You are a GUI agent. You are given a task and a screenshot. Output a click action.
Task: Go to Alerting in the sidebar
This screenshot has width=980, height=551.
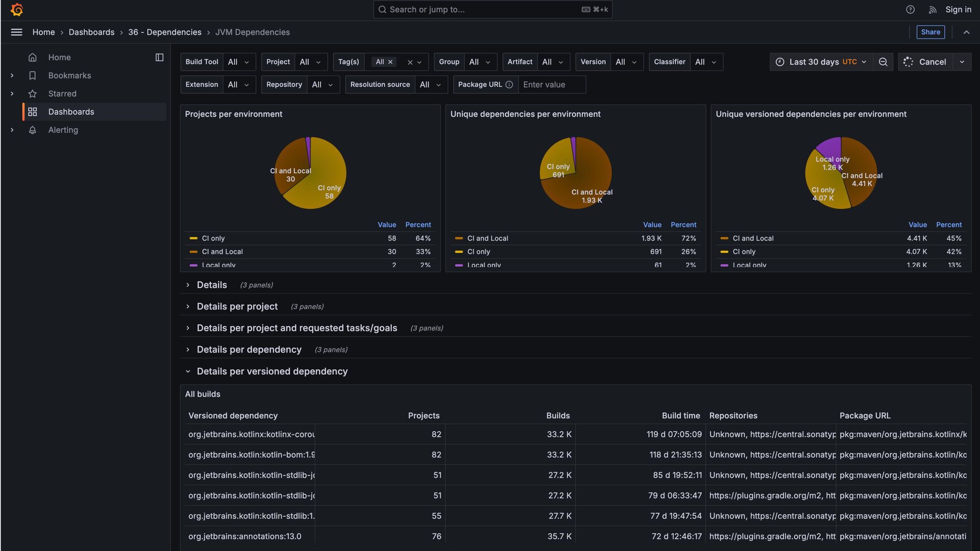coord(63,130)
